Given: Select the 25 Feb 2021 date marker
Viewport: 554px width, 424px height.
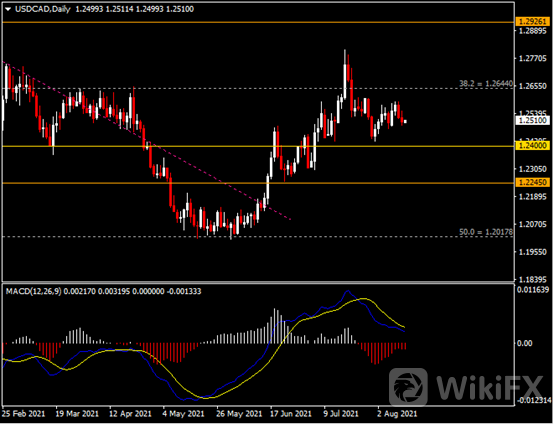Looking at the screenshot, I should [x=24, y=413].
